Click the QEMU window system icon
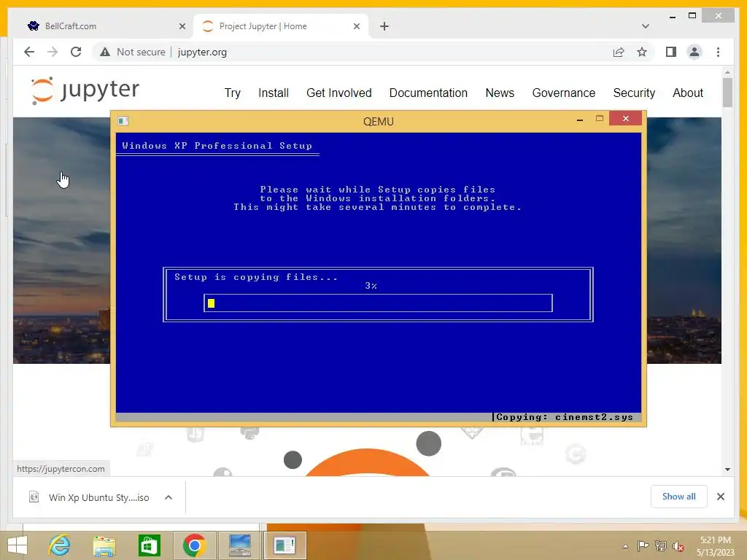The width and height of the screenshot is (747, 560). (123, 121)
